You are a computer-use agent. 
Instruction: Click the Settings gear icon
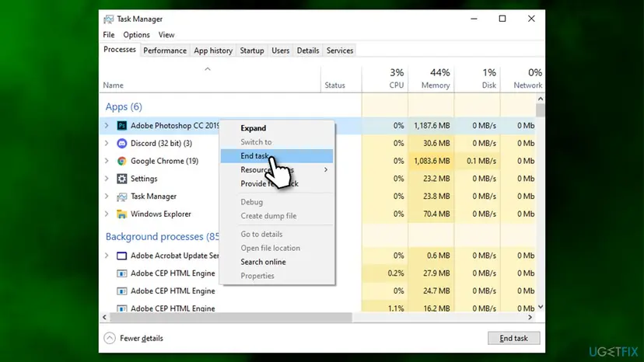click(121, 179)
